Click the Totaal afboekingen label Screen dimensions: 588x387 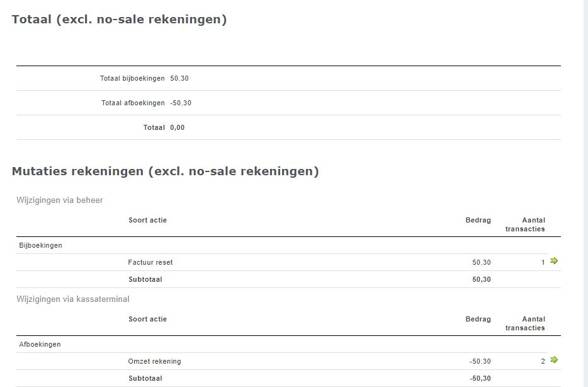[x=133, y=103]
